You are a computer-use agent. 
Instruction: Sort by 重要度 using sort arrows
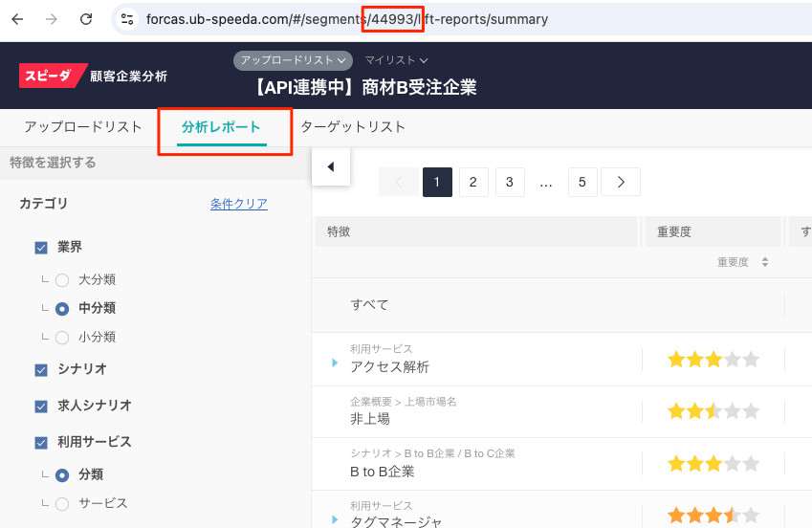click(x=764, y=262)
